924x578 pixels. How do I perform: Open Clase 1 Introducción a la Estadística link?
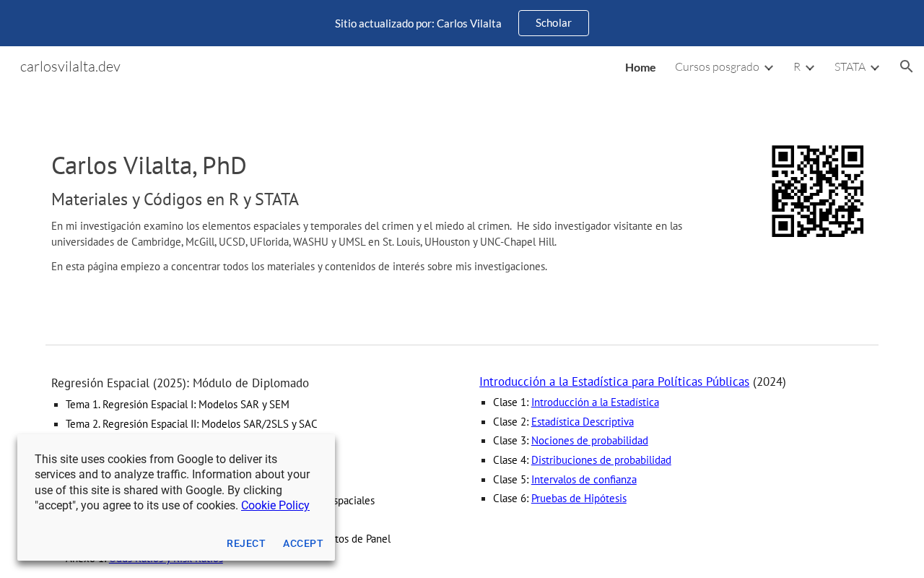[x=595, y=402]
